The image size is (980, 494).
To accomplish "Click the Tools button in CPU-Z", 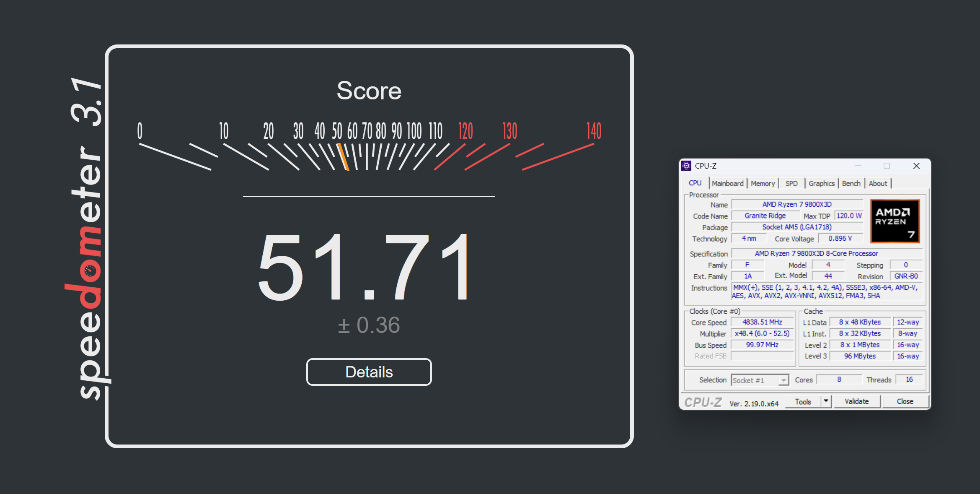I will pos(803,402).
